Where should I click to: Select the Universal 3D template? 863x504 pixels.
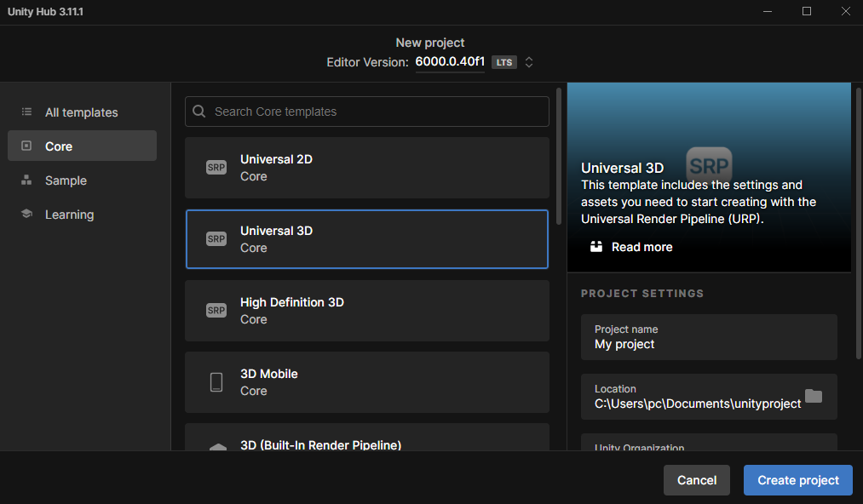(367, 239)
